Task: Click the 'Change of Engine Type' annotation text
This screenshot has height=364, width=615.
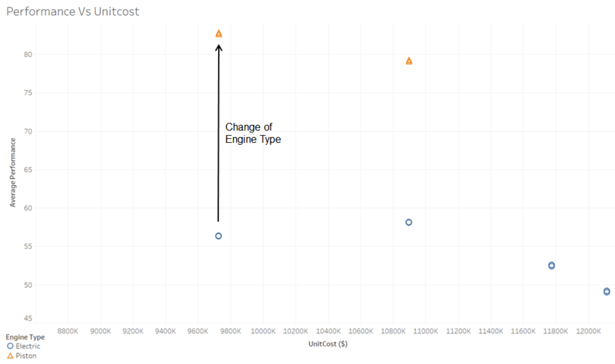Action: pos(253,133)
